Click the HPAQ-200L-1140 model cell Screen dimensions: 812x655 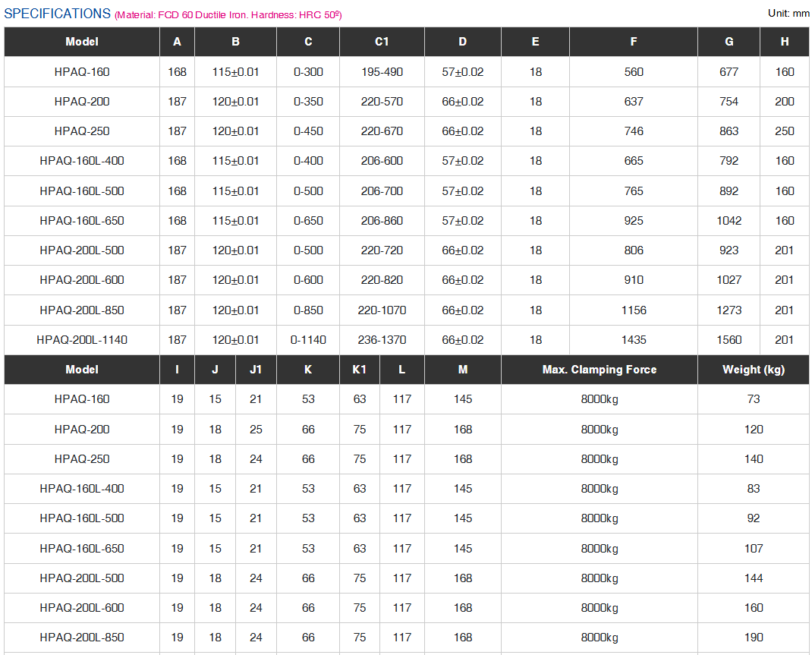point(82,340)
